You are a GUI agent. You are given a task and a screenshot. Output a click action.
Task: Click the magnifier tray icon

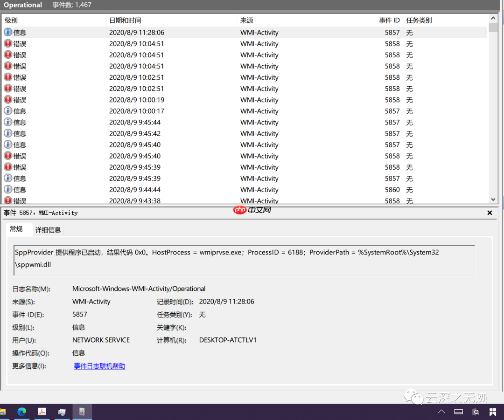476,412
